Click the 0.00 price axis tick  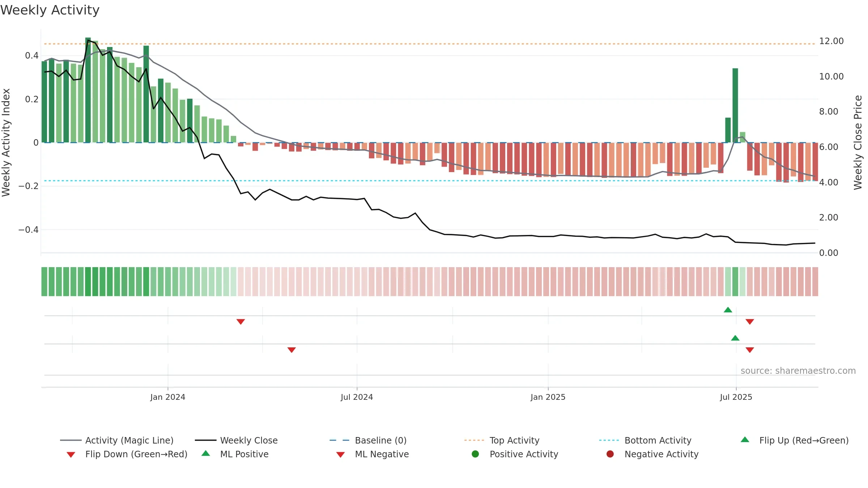[829, 253]
